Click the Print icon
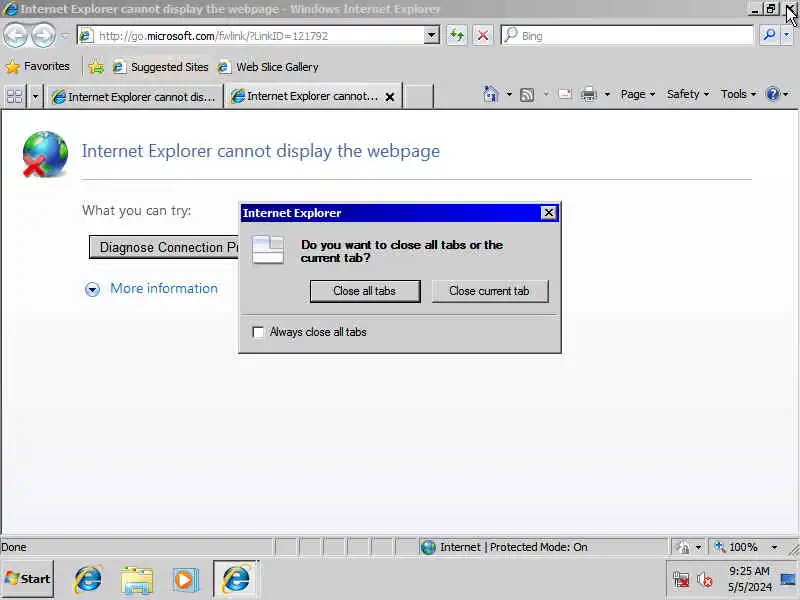 [x=588, y=94]
